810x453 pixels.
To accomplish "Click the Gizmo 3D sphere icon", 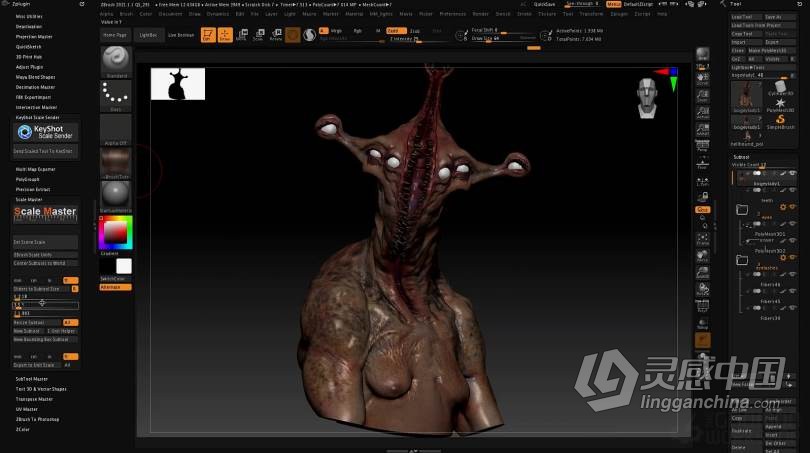I will click(293, 35).
